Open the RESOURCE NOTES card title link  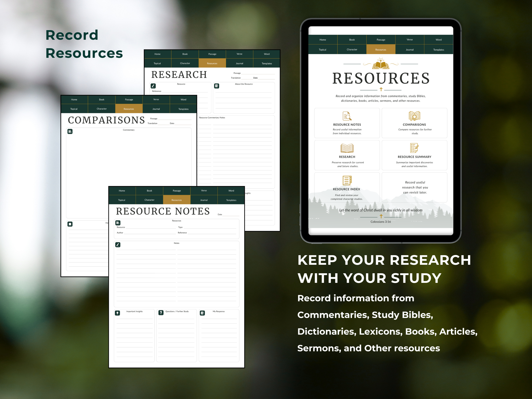click(x=347, y=124)
